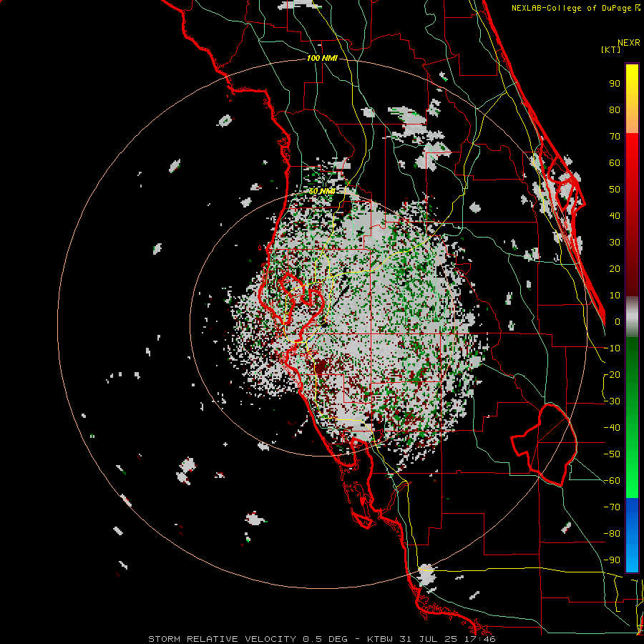Image resolution: width=644 pixels, height=644 pixels.
Task: Select the -50 value on velocity scale
Action: pos(612,454)
